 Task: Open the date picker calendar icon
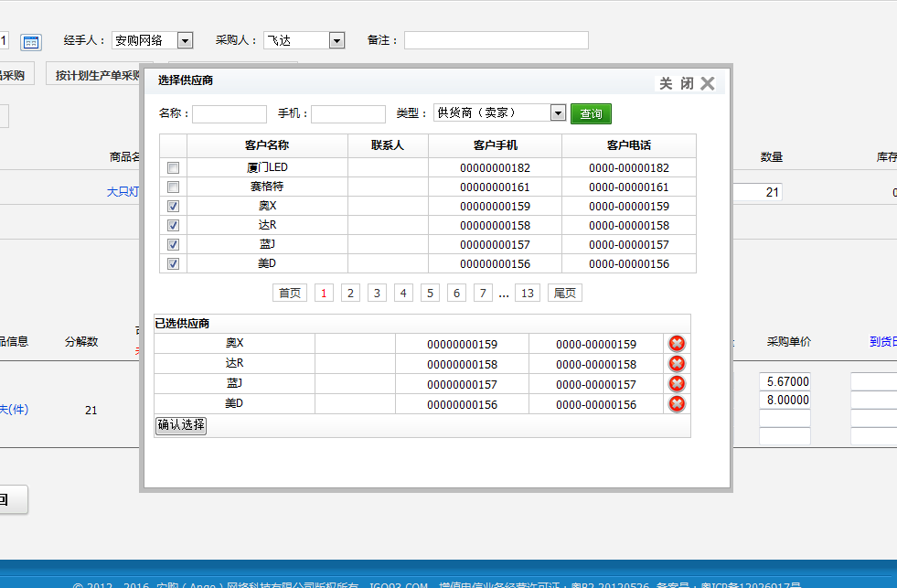coord(31,42)
